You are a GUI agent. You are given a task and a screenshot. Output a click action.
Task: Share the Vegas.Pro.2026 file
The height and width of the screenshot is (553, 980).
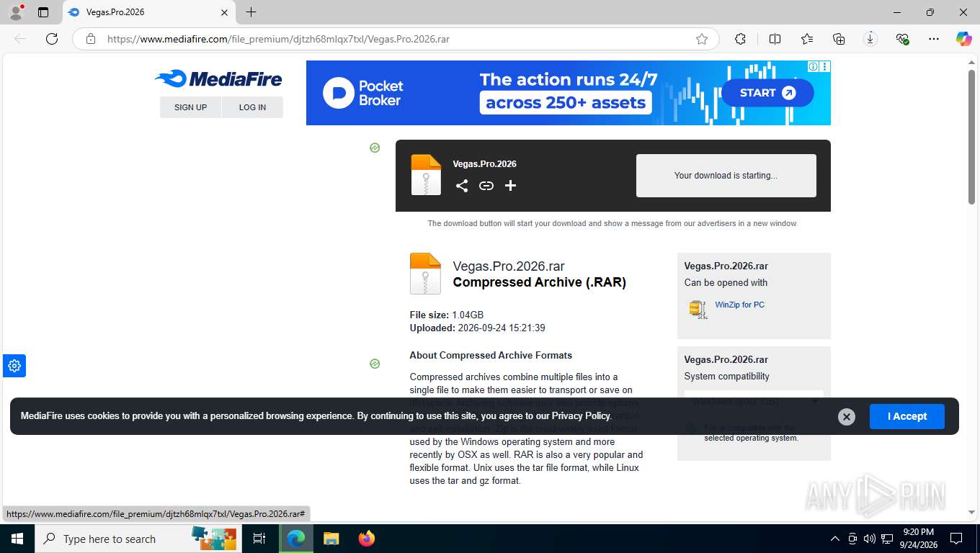pos(462,186)
